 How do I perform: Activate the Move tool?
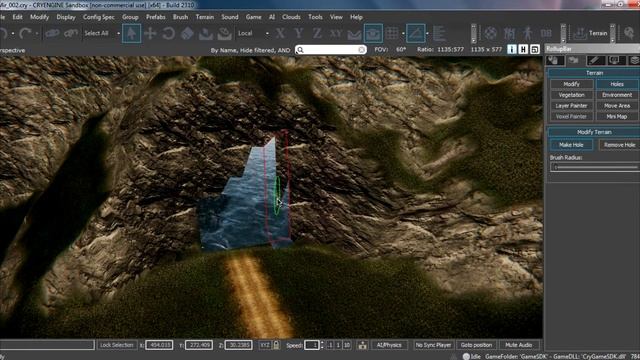point(150,33)
